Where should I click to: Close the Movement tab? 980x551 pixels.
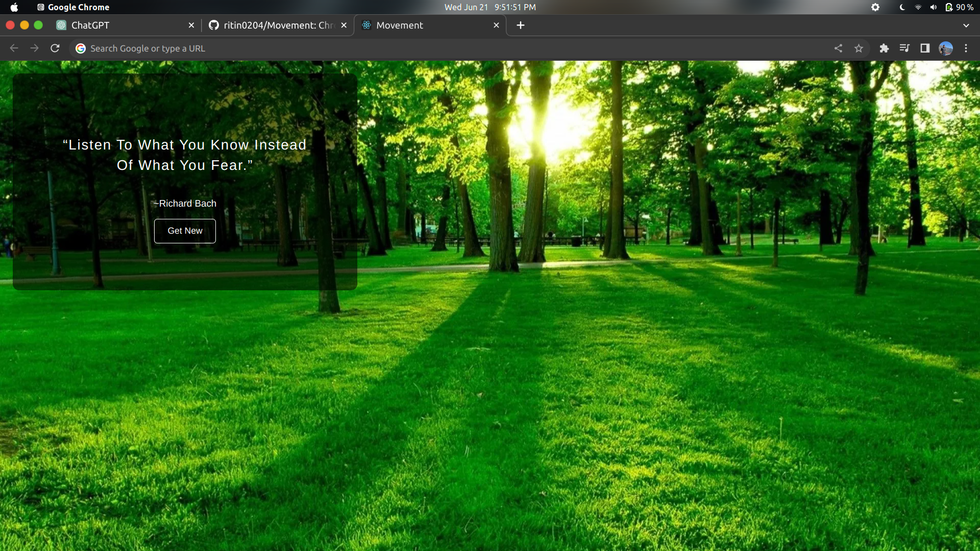[496, 25]
